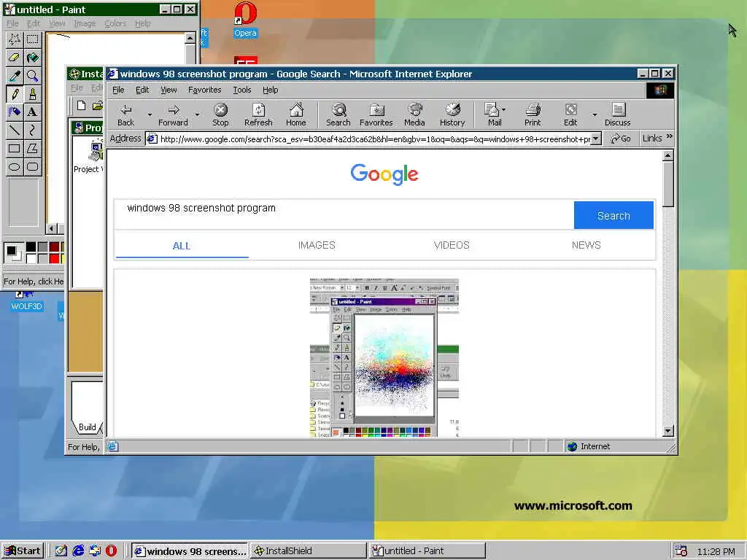Viewport: 747px width, 560px height.
Task: Pick the bright red swatch in Paint palette
Action: coord(54,259)
